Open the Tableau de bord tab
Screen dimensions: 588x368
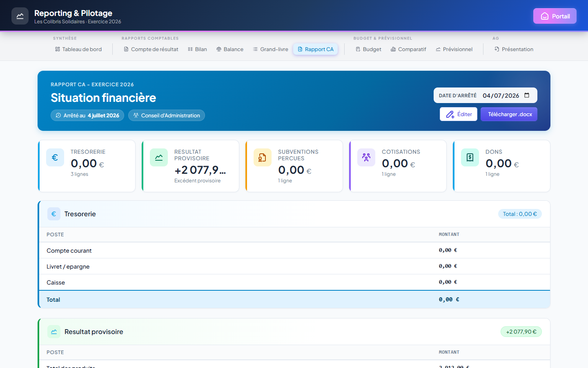tap(78, 49)
